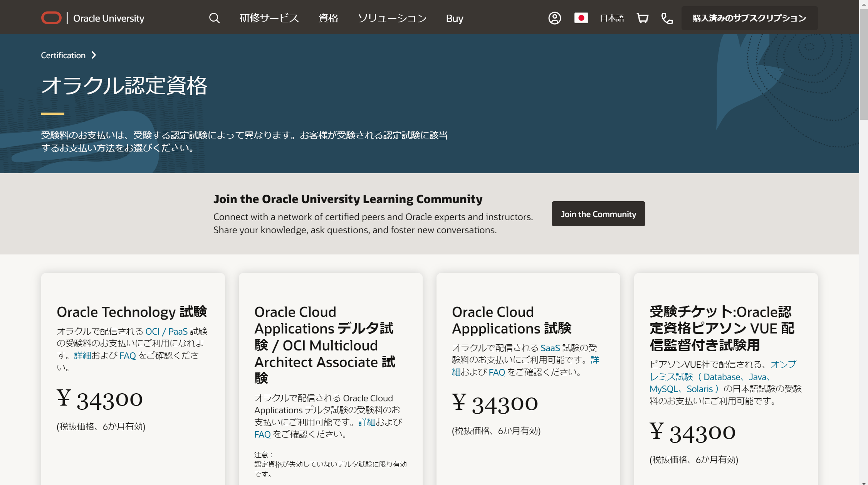Open the ソリューション menu

pyautogui.click(x=392, y=18)
